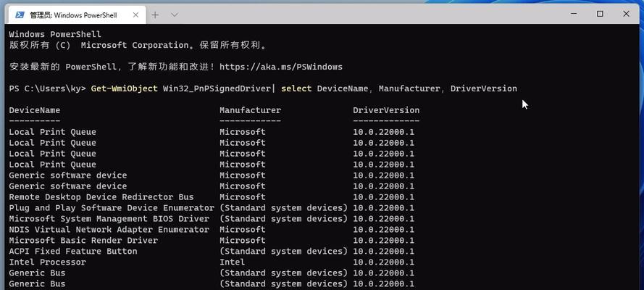The image size is (644, 290).
Task: Click the Intel Processor row
Action: 212,262
